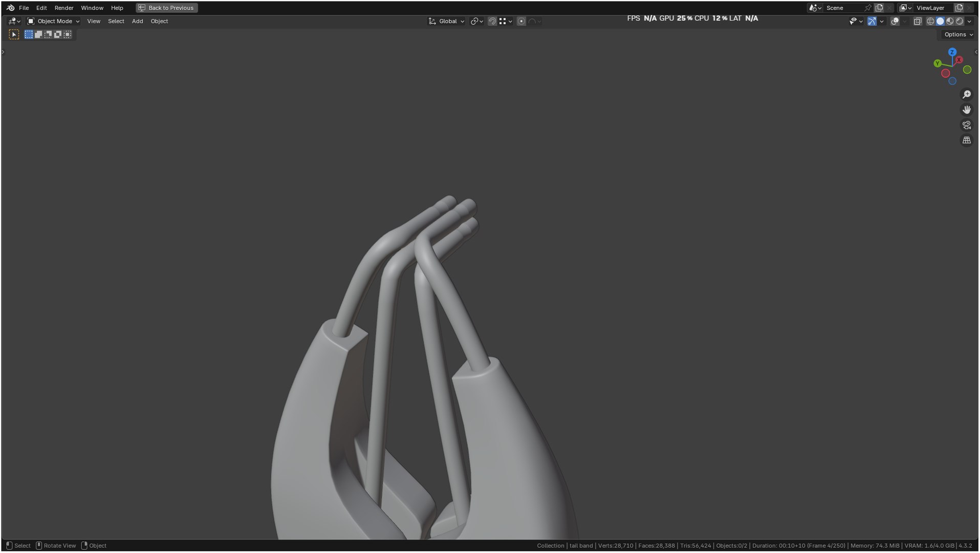Expand the Options dropdown
Screen dimensions: 980x553
[959, 34]
